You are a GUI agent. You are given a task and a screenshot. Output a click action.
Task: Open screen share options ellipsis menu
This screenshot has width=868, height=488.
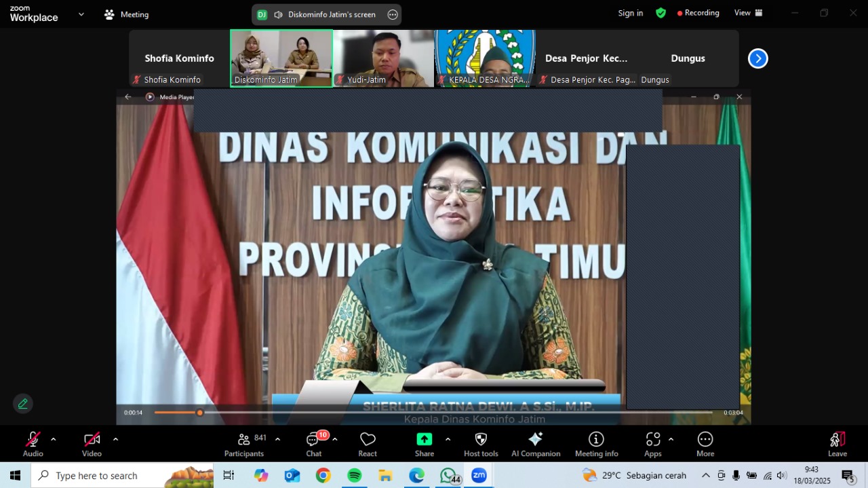[x=393, y=15]
